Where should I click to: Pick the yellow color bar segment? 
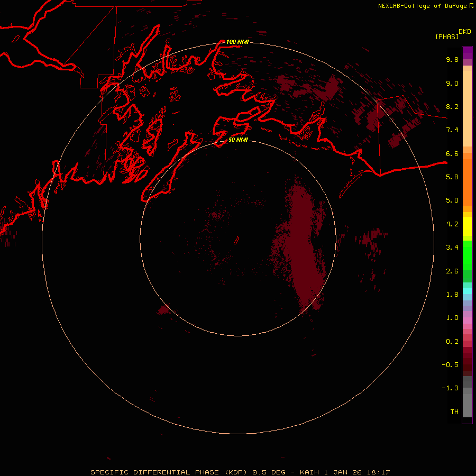[x=467, y=226]
